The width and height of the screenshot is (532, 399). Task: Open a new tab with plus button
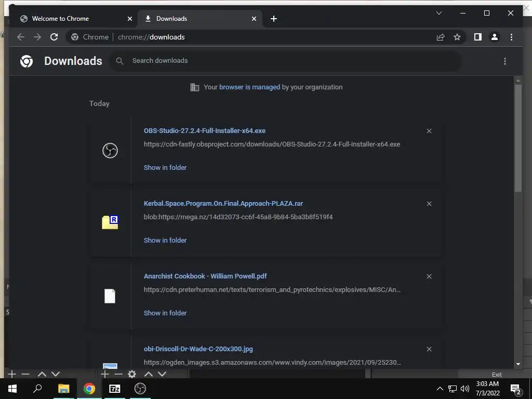point(274,19)
